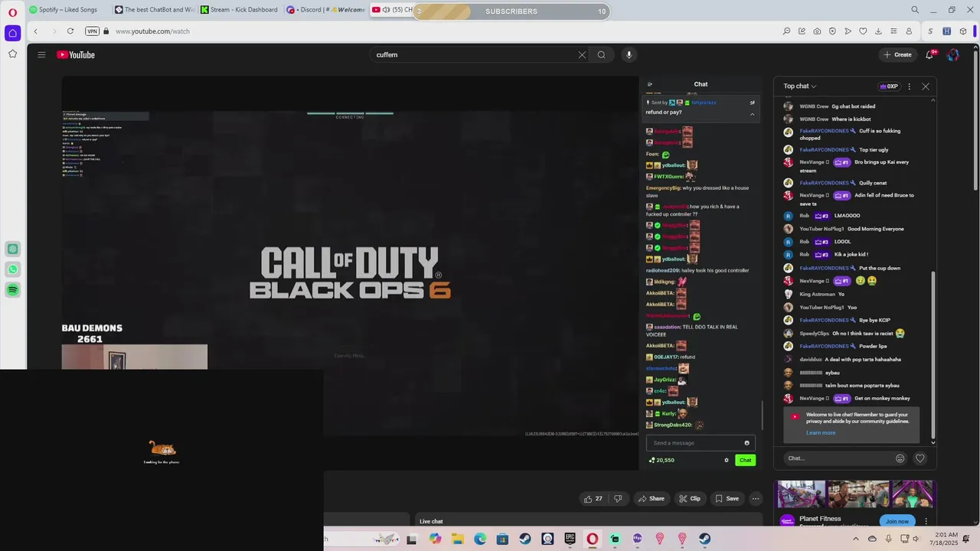Clear the 'cuffem' search text
The height and width of the screenshot is (551, 980).
point(582,55)
